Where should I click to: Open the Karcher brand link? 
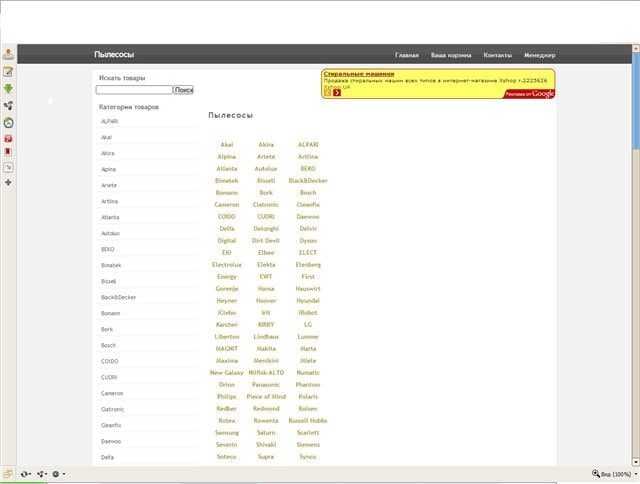pos(227,325)
